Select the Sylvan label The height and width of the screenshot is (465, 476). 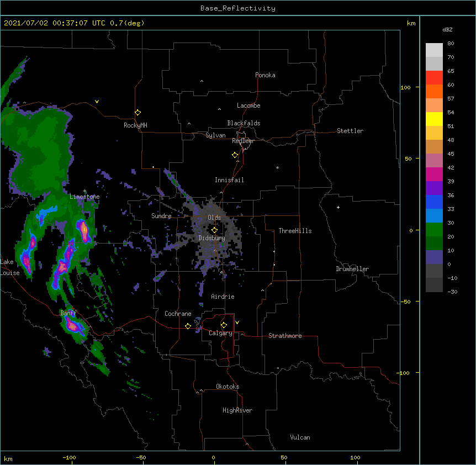(215, 135)
